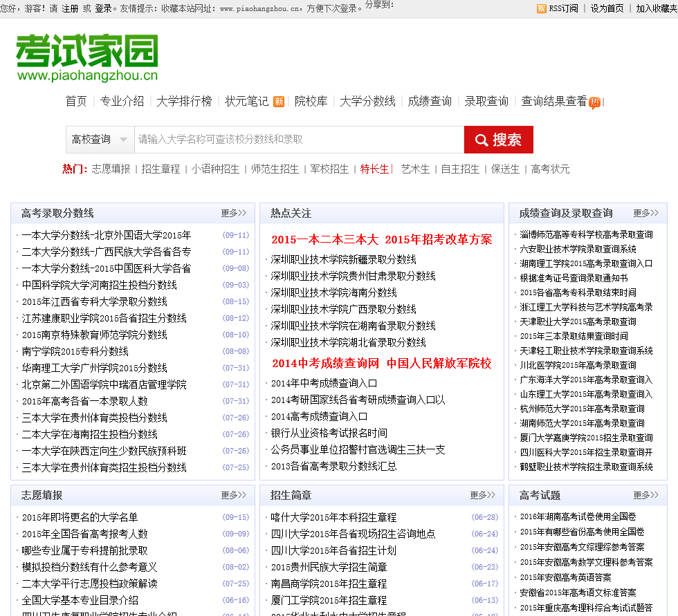Click red headline 2015一本二本三本大
Image resolution: width=678 pixels, height=616 pixels.
point(324,240)
